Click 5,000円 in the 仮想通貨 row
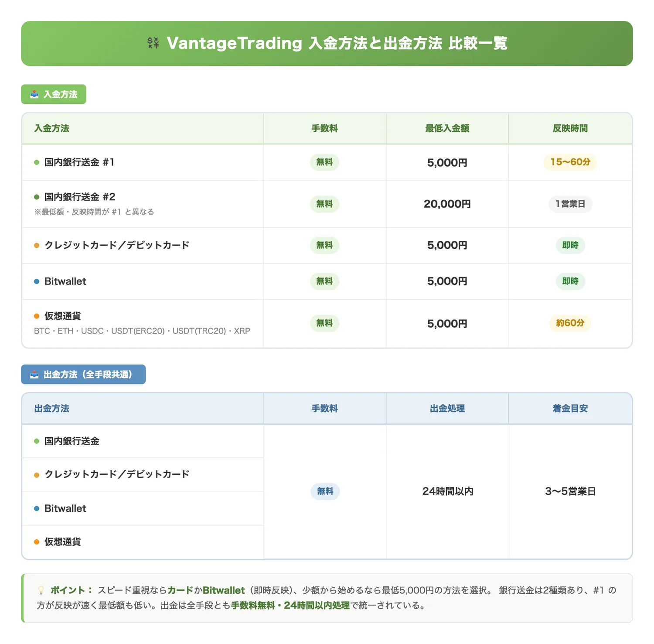This screenshot has width=654, height=644. 447,324
